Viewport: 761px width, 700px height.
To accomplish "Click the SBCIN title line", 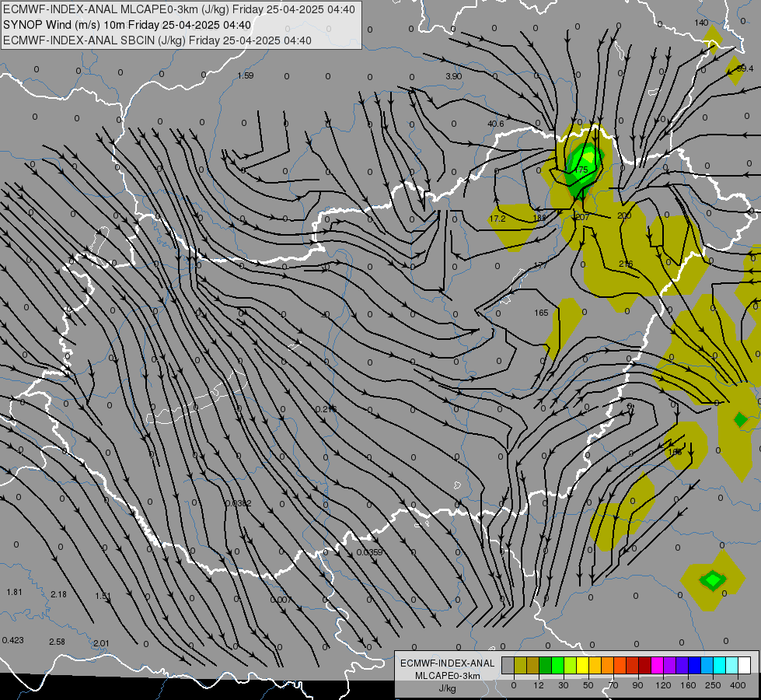I will coord(157,40).
